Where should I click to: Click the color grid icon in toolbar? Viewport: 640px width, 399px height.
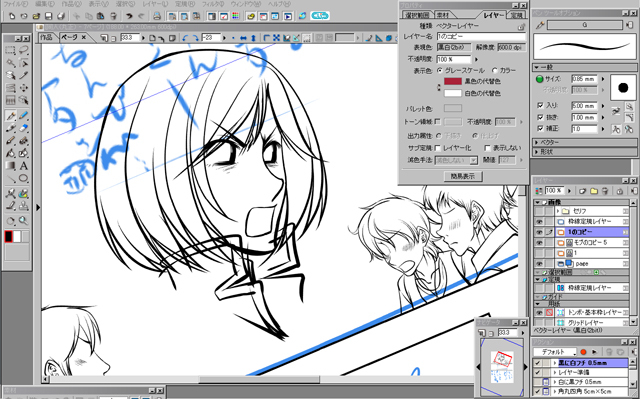[236, 16]
